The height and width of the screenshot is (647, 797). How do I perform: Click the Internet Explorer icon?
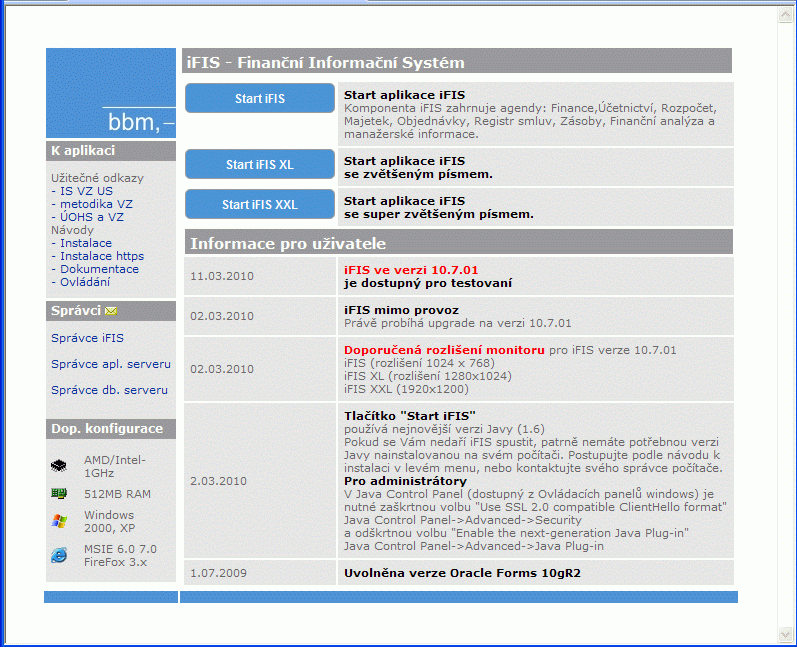59,555
